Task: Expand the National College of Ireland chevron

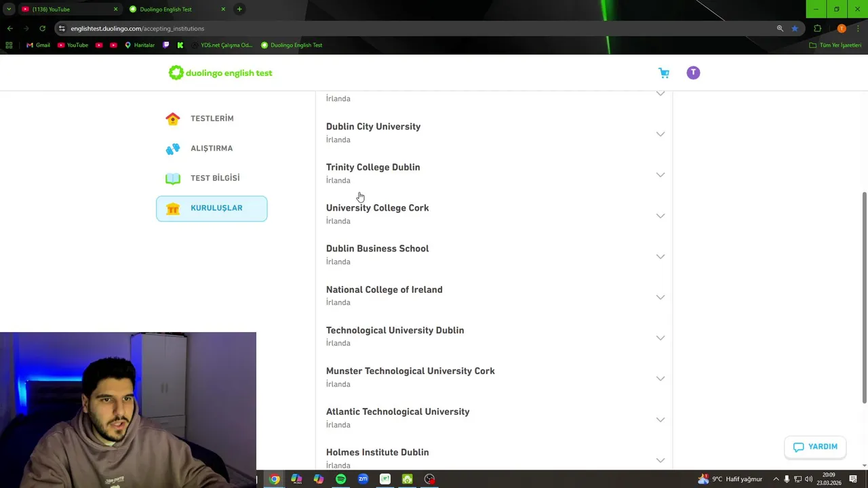Action: point(660,297)
